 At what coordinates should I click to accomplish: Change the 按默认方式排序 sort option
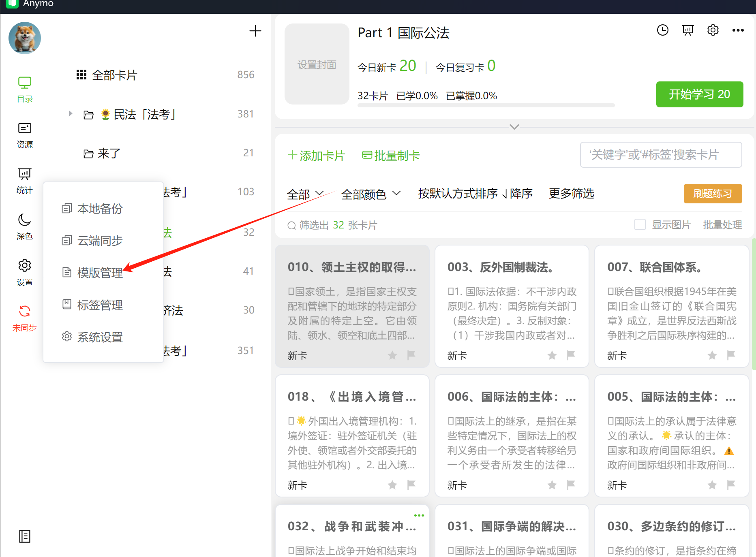[x=458, y=194]
